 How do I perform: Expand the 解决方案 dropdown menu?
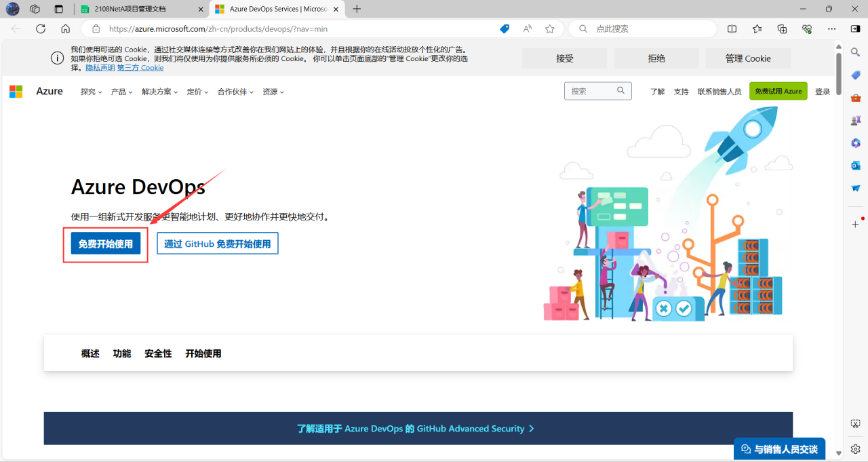coord(159,92)
